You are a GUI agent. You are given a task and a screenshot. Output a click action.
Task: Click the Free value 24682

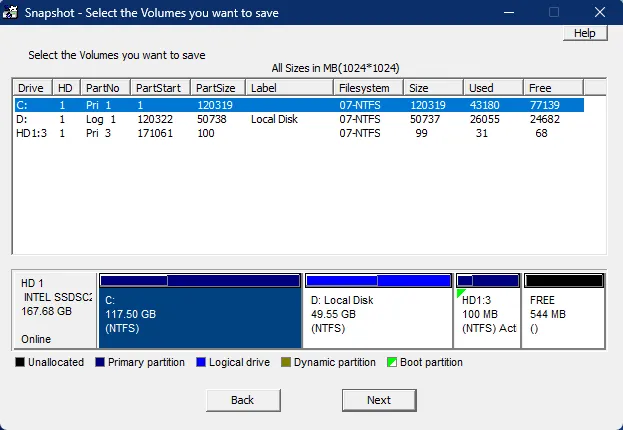[545, 119]
